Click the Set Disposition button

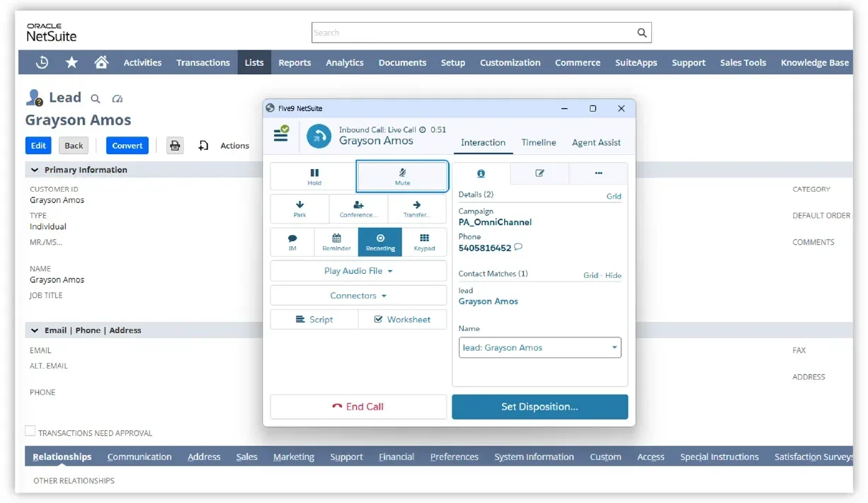coord(539,407)
